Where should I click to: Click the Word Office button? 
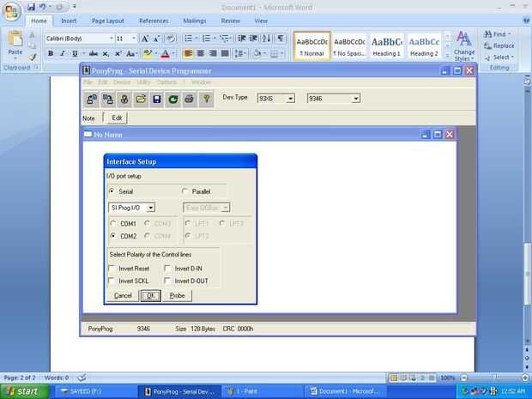click(11, 11)
